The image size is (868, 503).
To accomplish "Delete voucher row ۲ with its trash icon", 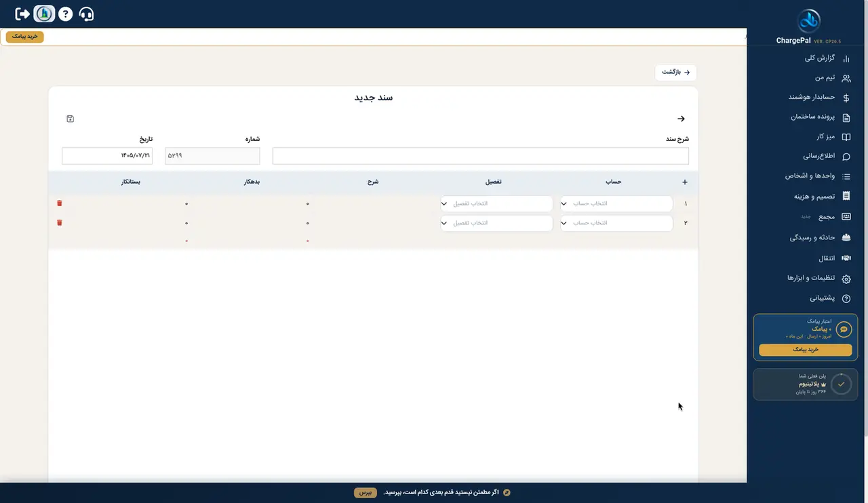I will coord(60,222).
